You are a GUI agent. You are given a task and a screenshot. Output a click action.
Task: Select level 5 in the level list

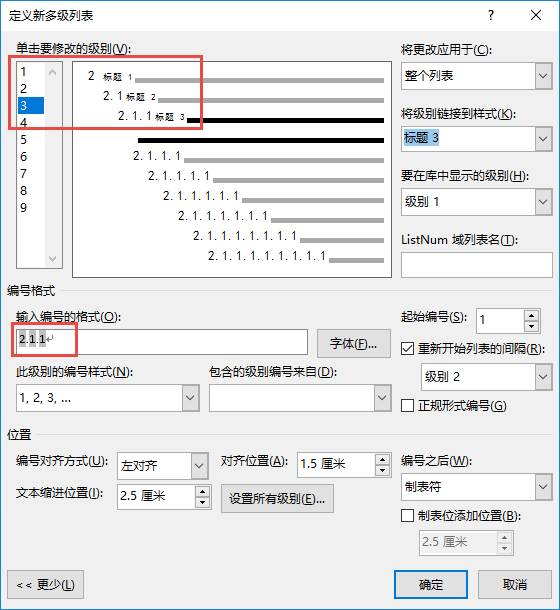coord(31,140)
